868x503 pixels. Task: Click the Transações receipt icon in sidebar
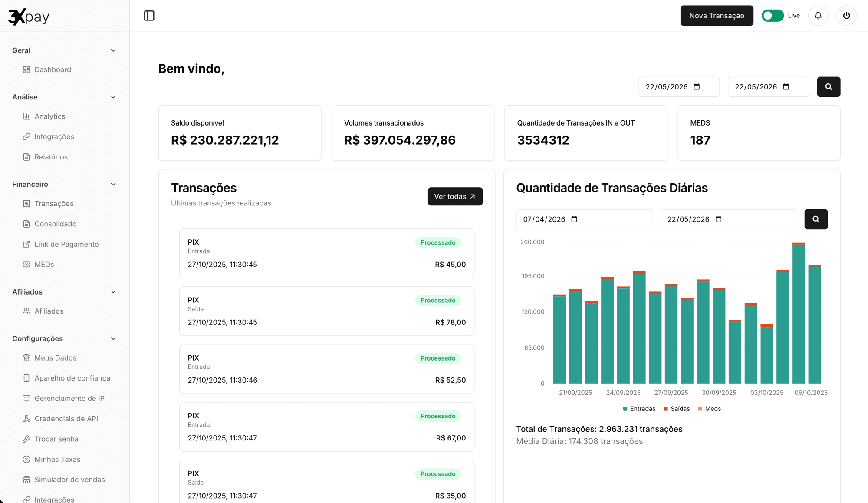(x=26, y=204)
